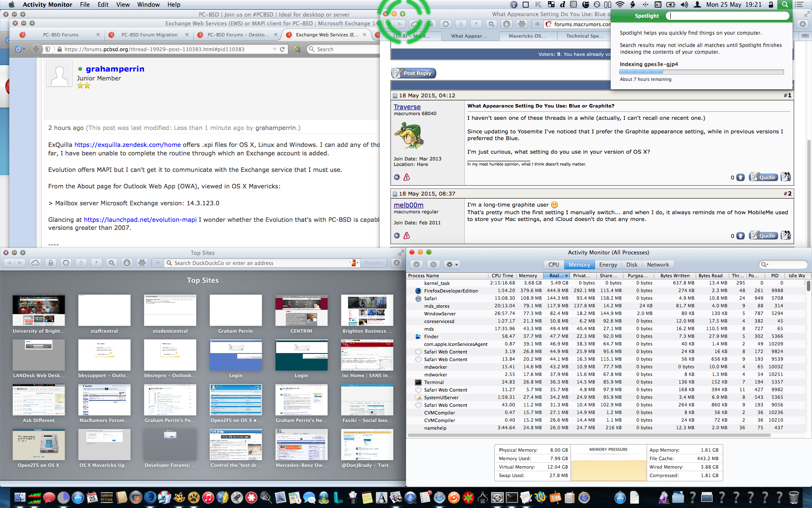
Task: Focus the Firefox Search field
Action: pos(343,49)
